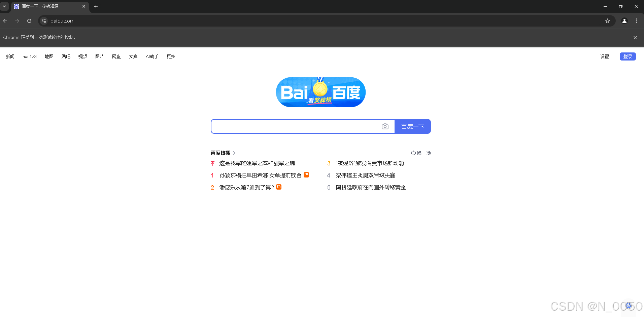Click the Baidu medal logo
The height and width of the screenshot is (317, 644).
[321, 92]
